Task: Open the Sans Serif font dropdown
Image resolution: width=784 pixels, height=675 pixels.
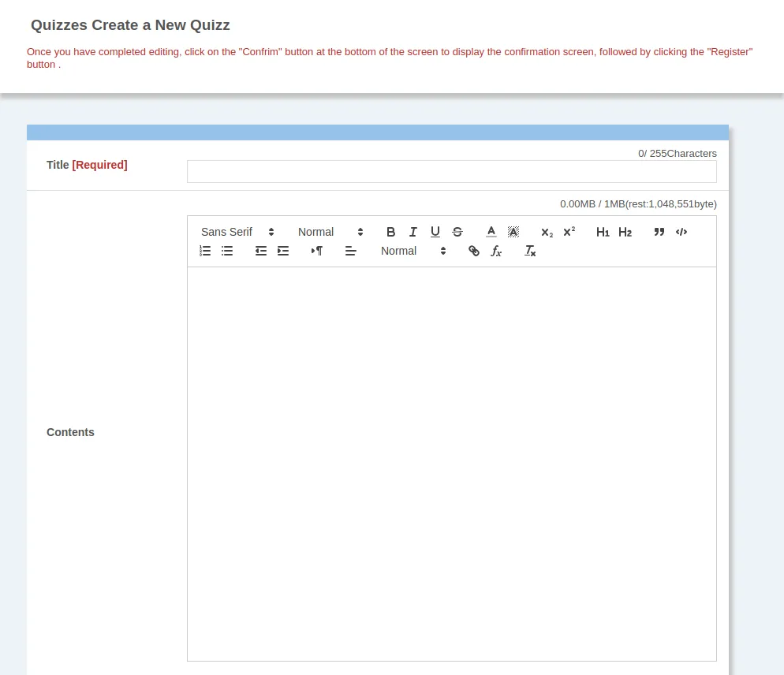Action: (237, 232)
